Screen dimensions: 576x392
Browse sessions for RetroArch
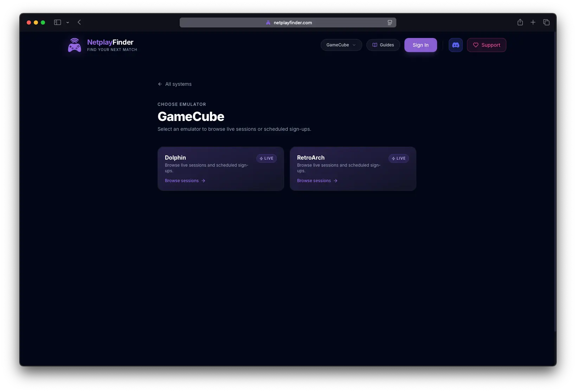click(317, 181)
